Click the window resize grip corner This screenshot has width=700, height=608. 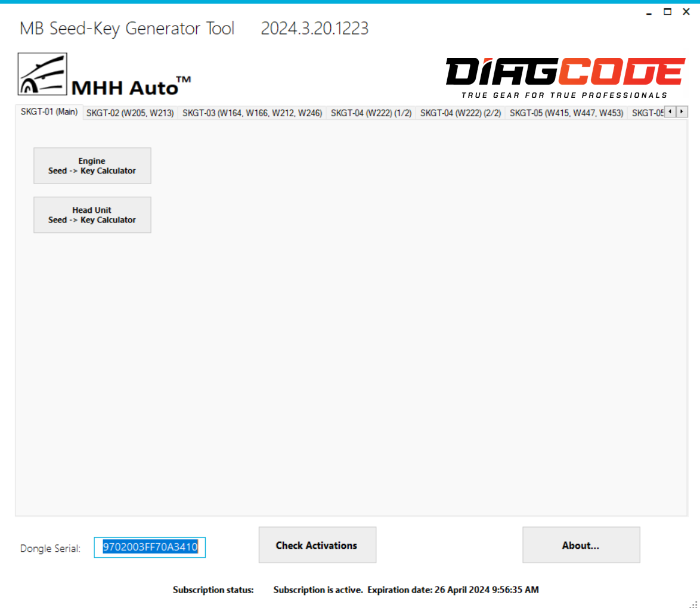tap(693, 603)
